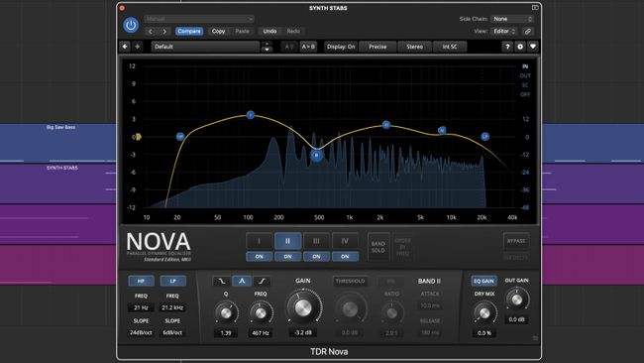Image resolution: width=644 pixels, height=363 pixels.
Task: Click the yellow gain handle at 0
Action: [139, 137]
